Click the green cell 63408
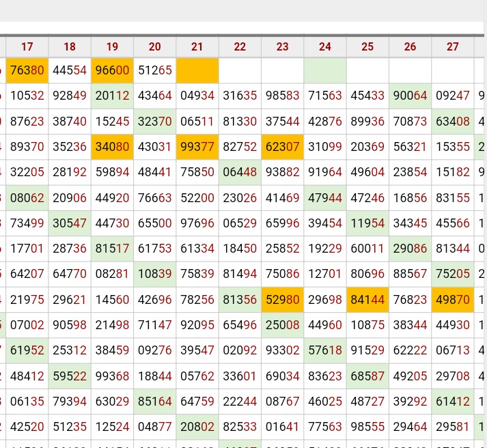 pyautogui.click(x=453, y=121)
